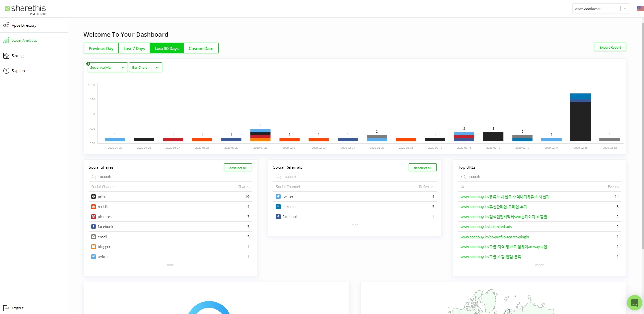Expand the Social Activity dropdown
Viewport: 644px width, 314px height.
pos(108,68)
